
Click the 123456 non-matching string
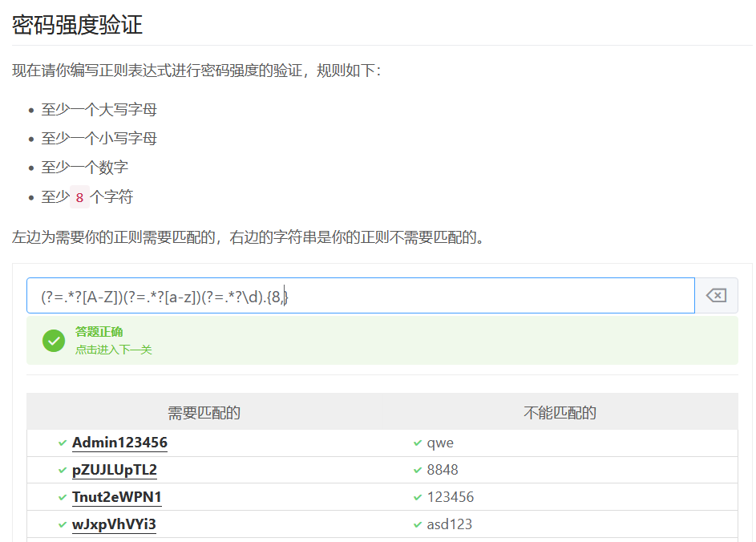450,497
